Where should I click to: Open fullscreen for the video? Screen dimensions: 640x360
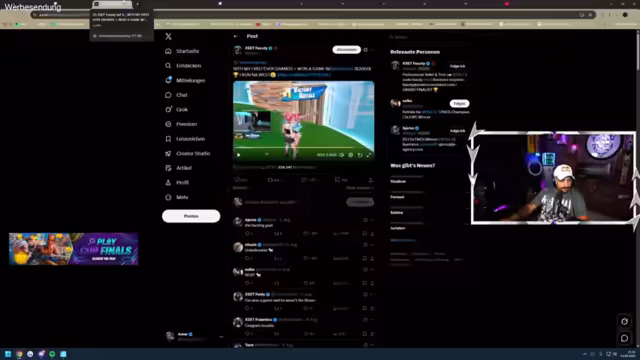369,155
